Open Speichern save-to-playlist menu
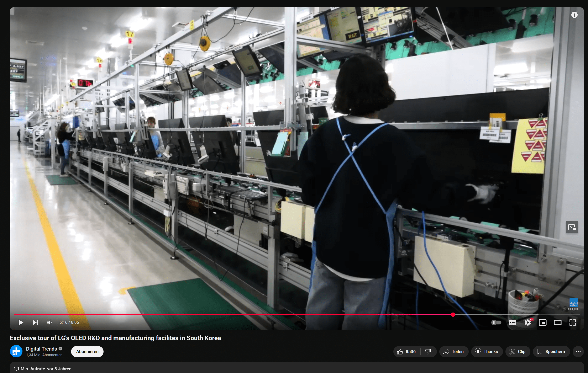Viewport: 588px width, 373px height. coord(551,352)
